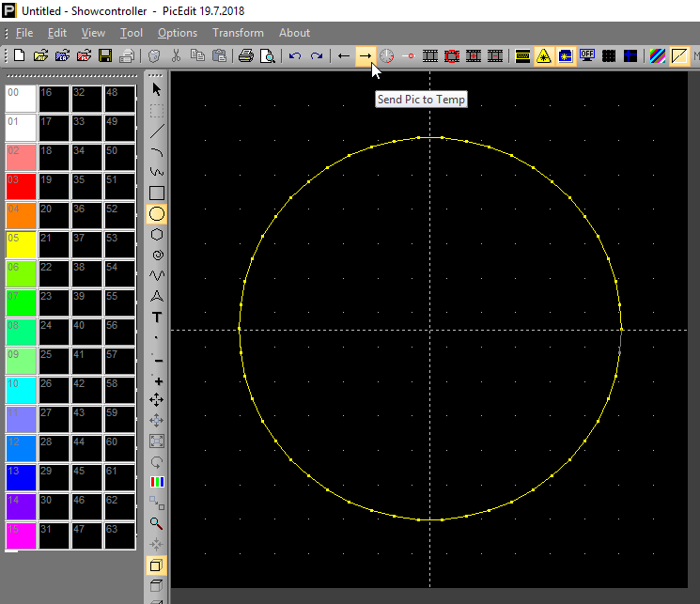The image size is (700, 604).
Task: Choose the Hexagon polygon tool
Action: 157,235
